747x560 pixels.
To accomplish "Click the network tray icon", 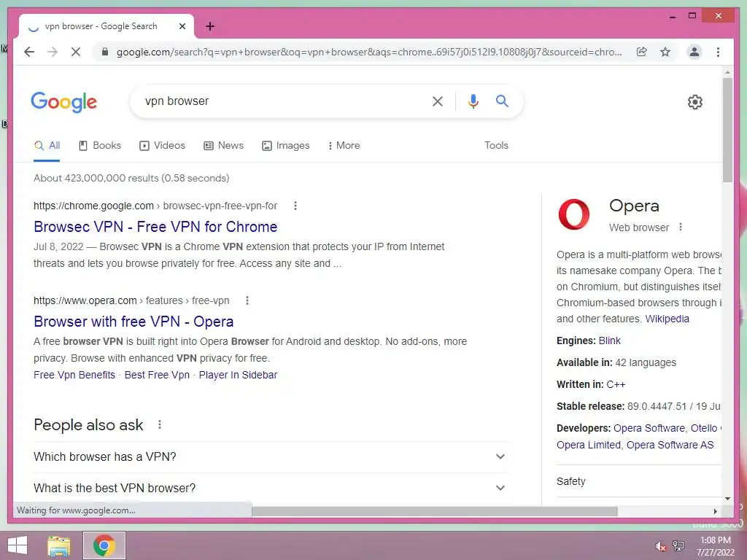I will point(678,546).
